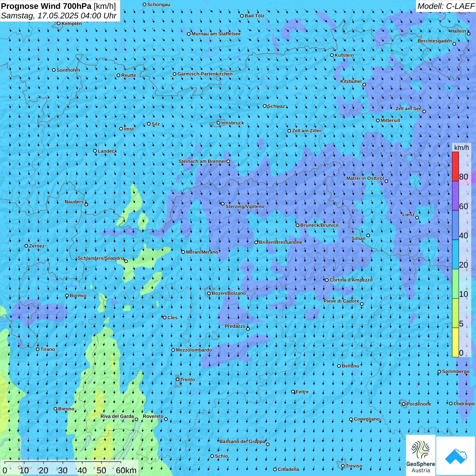Click the 'Mittersill' label
Image resolution: width=476 pixels, height=476 pixels.
(390, 120)
